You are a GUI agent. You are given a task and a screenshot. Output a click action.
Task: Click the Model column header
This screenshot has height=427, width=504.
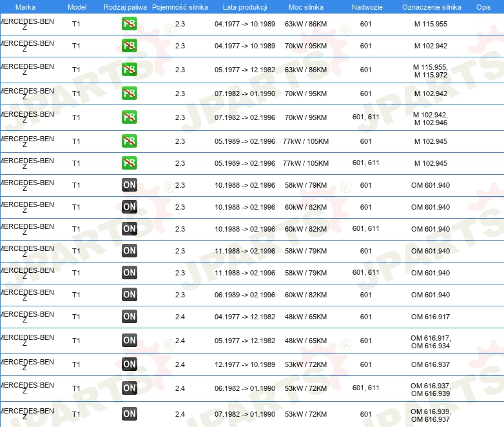pos(77,7)
